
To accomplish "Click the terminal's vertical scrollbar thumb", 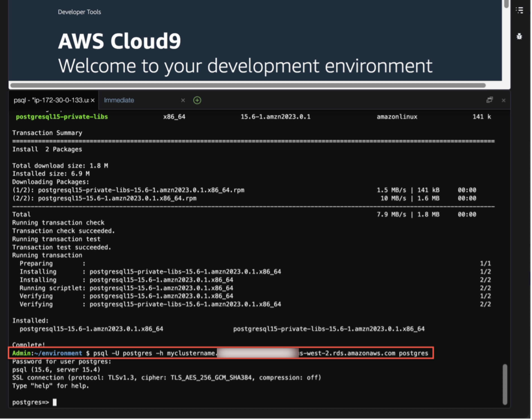I will (505, 384).
